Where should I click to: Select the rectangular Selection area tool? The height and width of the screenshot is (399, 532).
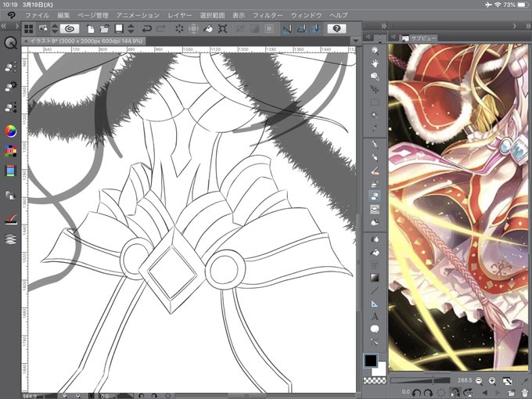click(x=375, y=102)
